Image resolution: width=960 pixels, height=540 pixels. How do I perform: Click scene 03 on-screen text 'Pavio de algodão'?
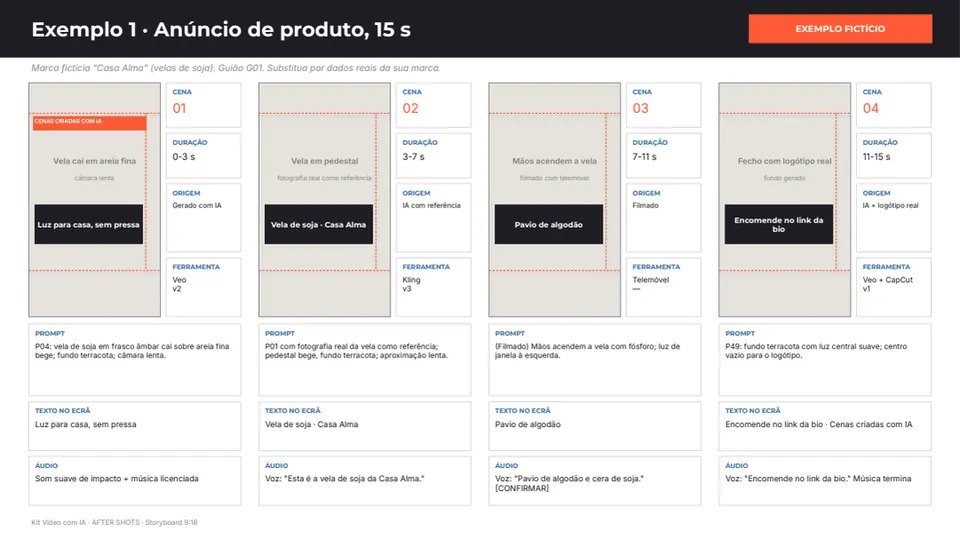pyautogui.click(x=528, y=424)
